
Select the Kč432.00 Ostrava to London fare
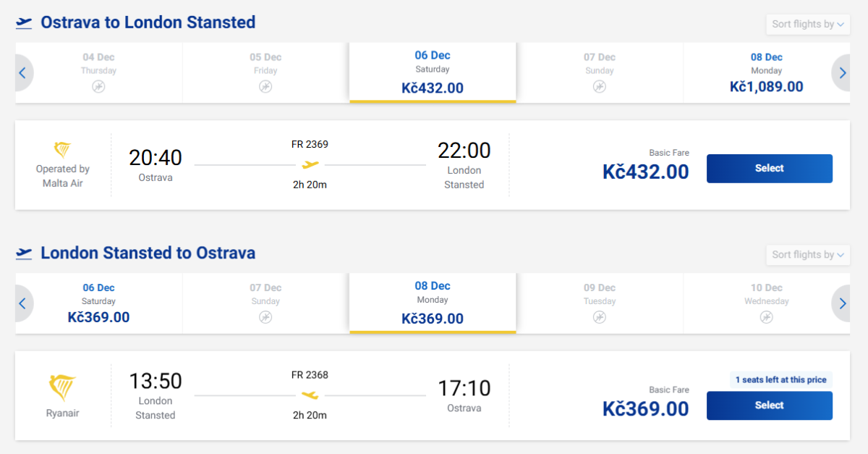click(x=769, y=169)
